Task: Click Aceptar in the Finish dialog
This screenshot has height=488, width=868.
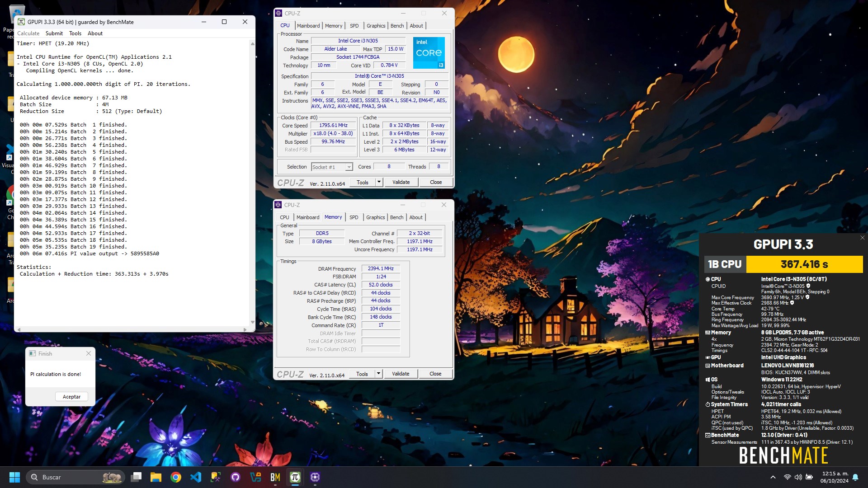Action: point(71,397)
